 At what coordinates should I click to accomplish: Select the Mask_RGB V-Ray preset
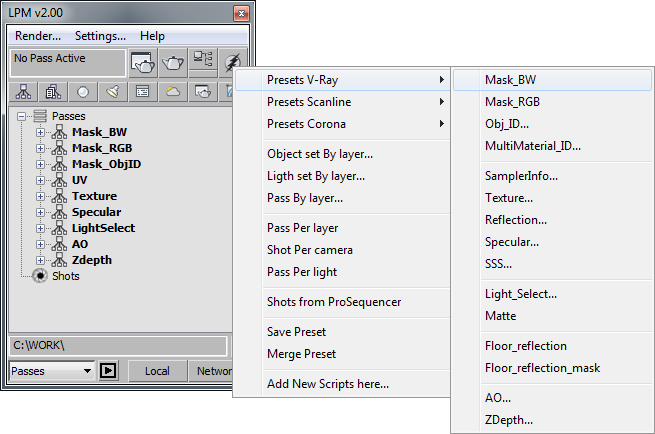click(x=552, y=102)
